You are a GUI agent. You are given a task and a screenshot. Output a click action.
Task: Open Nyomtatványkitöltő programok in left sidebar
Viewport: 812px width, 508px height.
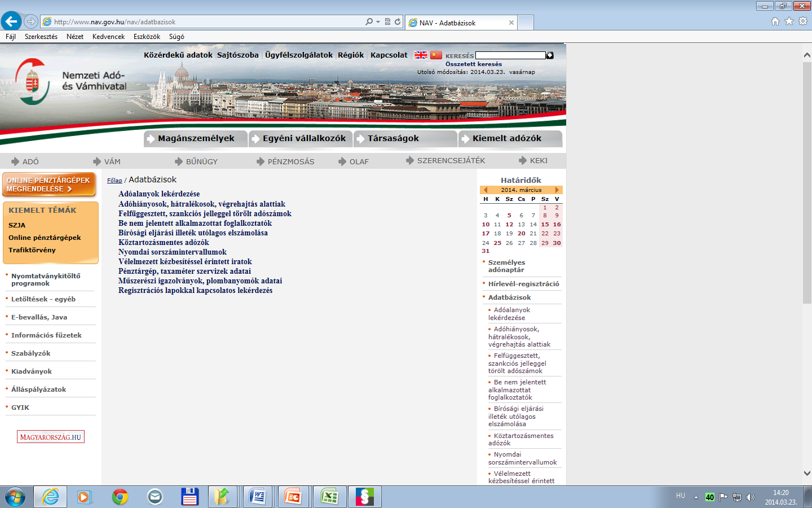click(46, 280)
